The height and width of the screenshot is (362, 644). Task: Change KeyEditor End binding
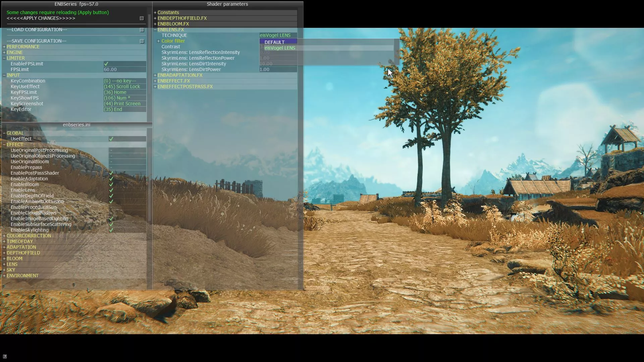click(x=124, y=109)
